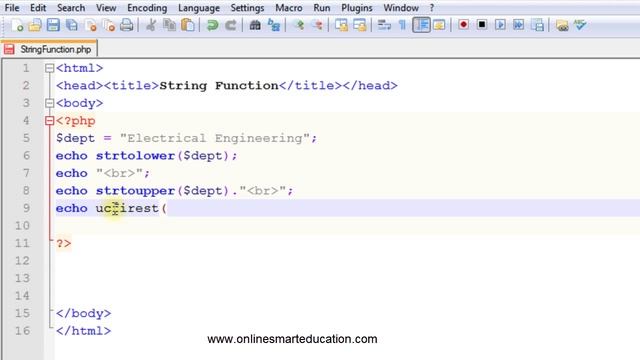The image size is (640, 360).
Task: Collapse the body fold marker on line 3
Action: tap(49, 103)
